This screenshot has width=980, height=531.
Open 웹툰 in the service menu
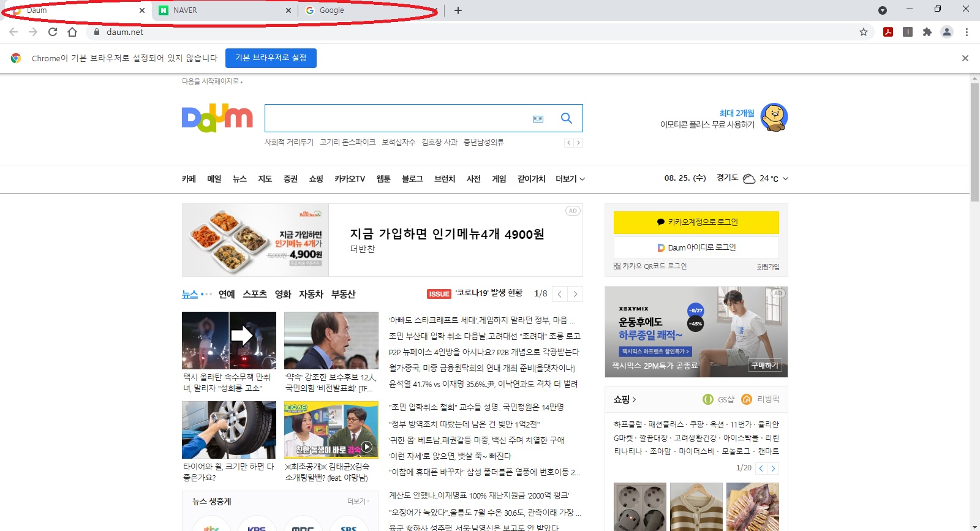pyautogui.click(x=383, y=179)
